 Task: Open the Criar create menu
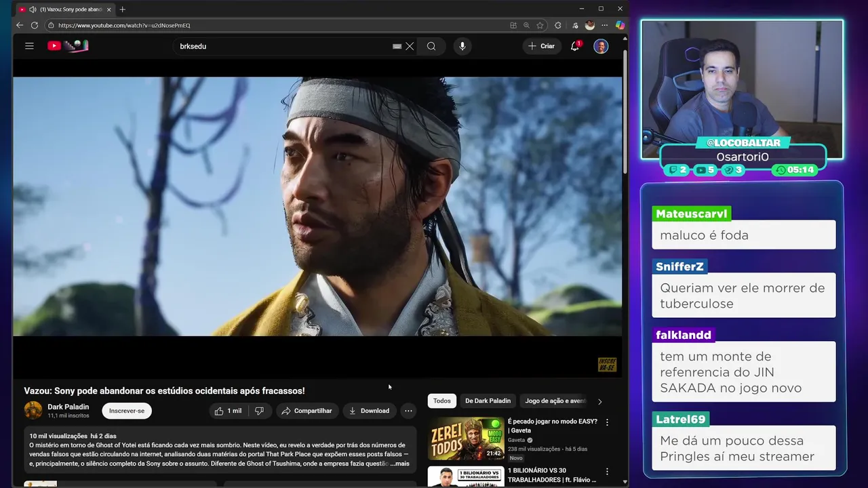pyautogui.click(x=542, y=46)
